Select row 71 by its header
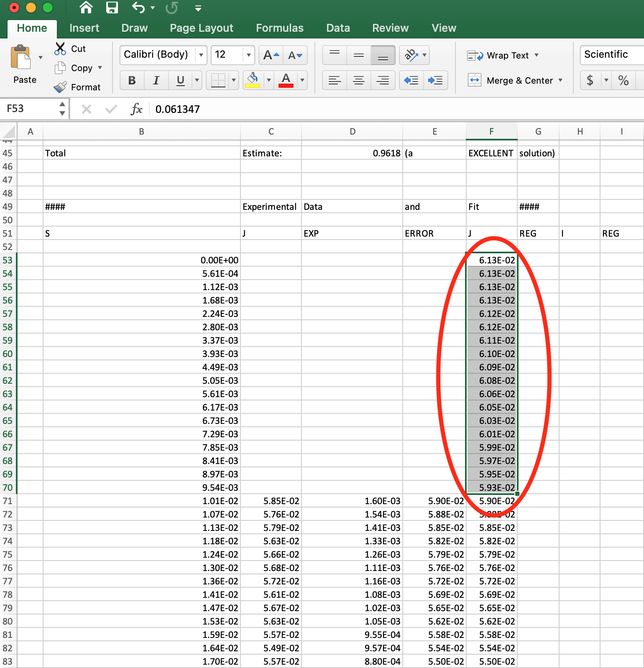 (8, 501)
